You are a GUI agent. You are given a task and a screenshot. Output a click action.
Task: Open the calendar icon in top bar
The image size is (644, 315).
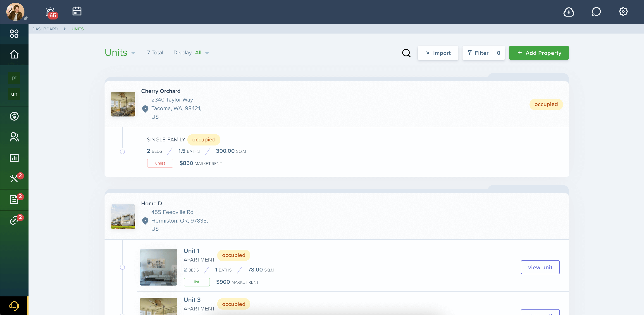[x=77, y=11]
